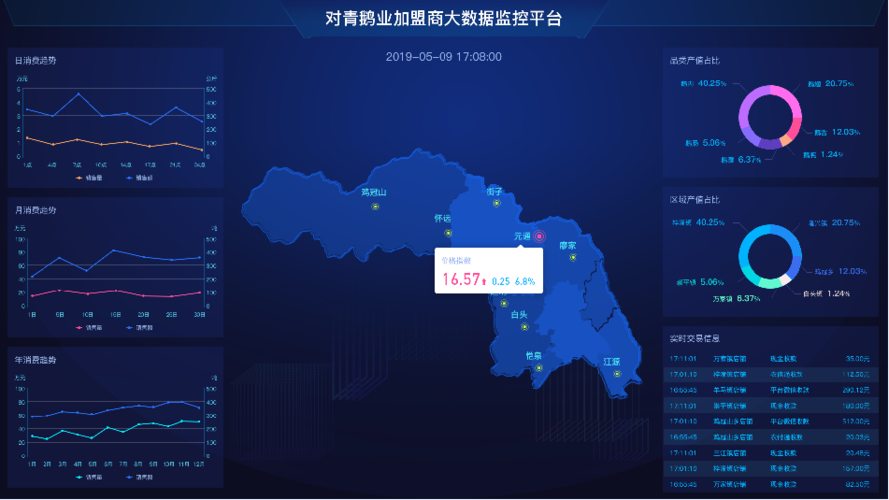The height and width of the screenshot is (500, 889).
Task: Toggle blue series legend in 年消费趋势 chart
Action: point(139,477)
